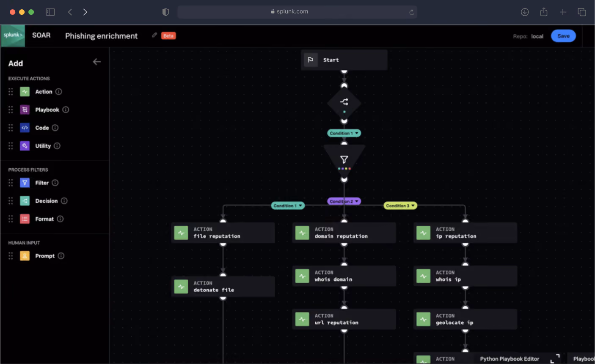Select the green Action block icon
This screenshot has width=595, height=364.
click(x=25, y=92)
